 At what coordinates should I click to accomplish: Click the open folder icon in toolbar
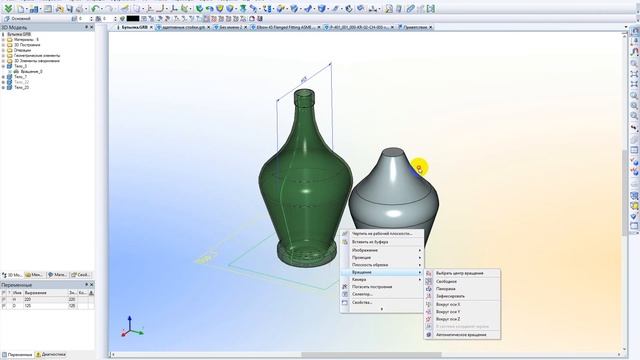(x=60, y=9)
